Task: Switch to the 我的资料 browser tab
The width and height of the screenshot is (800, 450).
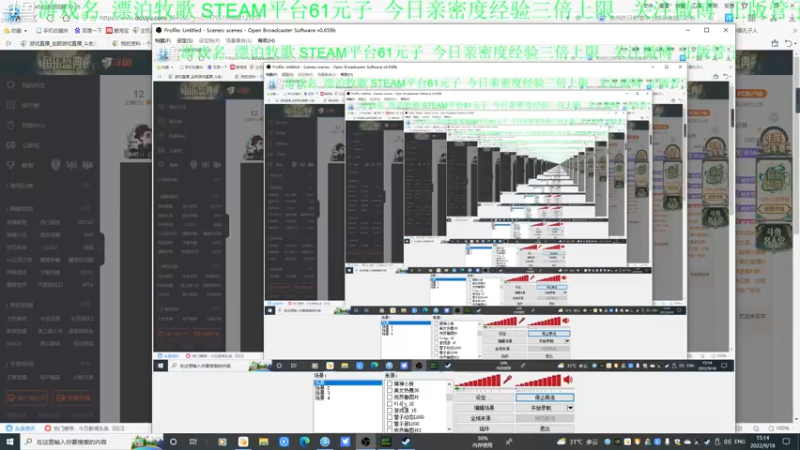Action: coord(132,43)
